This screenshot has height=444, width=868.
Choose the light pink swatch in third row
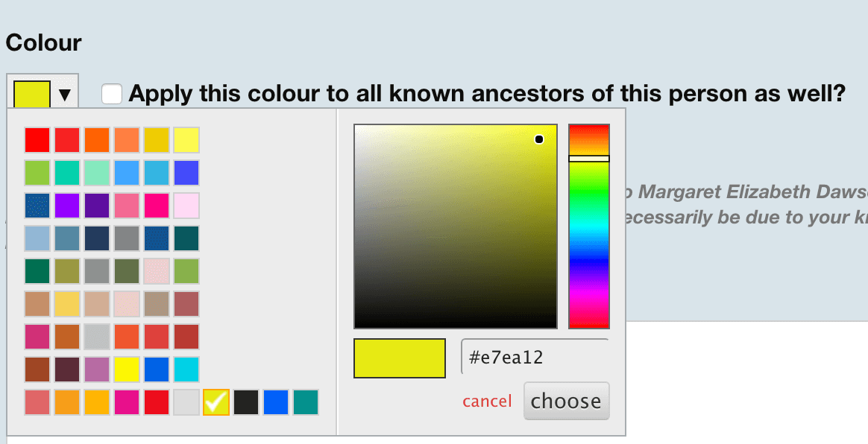(186, 205)
